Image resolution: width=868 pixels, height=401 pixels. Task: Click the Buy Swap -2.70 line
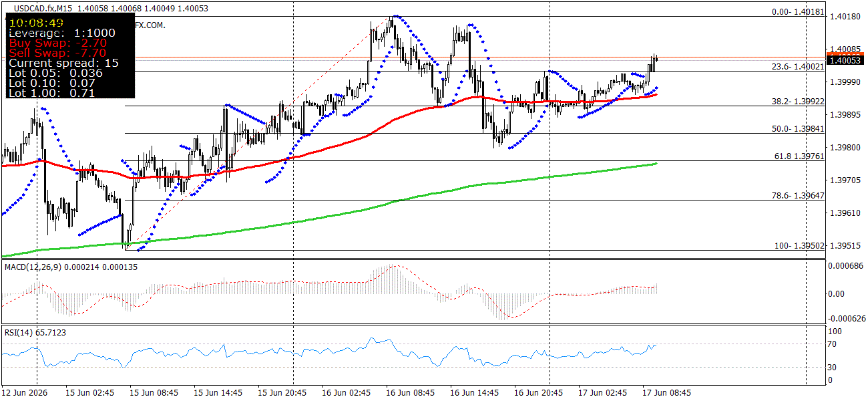[57, 43]
